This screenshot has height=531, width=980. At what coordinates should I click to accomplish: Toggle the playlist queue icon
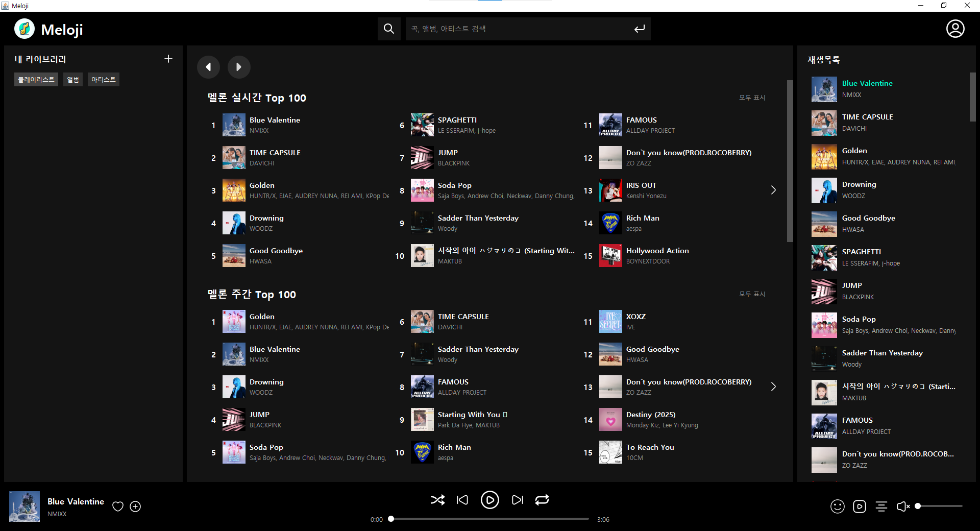click(881, 506)
